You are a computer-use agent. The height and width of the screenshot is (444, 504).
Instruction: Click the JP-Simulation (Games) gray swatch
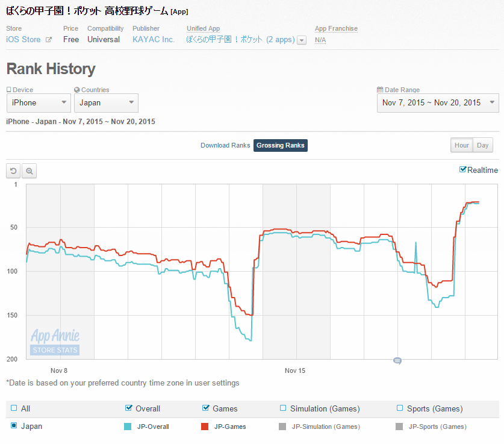282,427
